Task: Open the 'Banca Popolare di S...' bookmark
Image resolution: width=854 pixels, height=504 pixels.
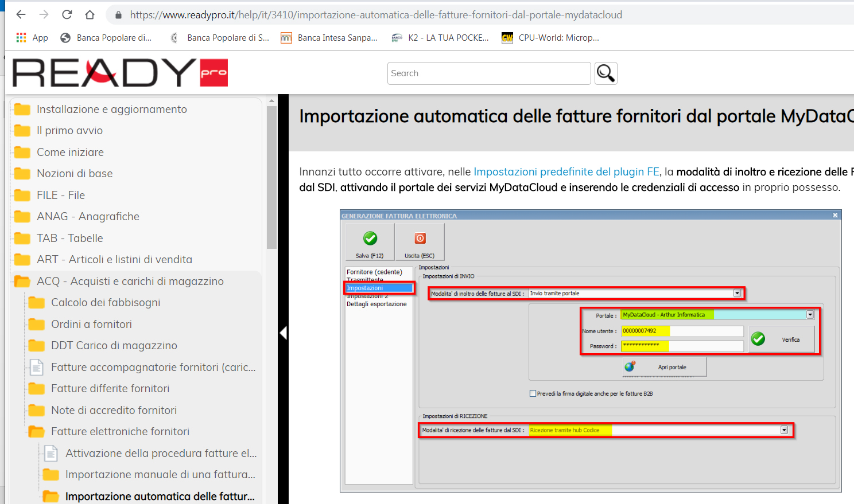Action: [x=220, y=38]
